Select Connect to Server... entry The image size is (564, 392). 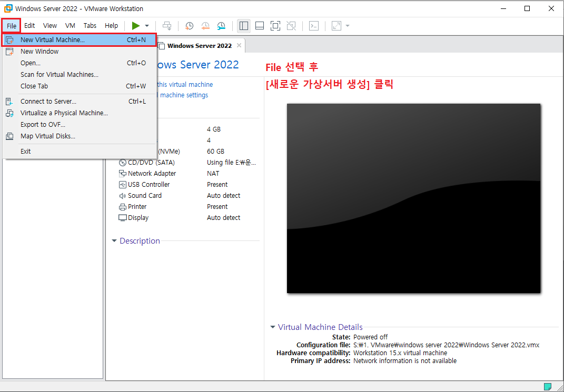[80, 102]
